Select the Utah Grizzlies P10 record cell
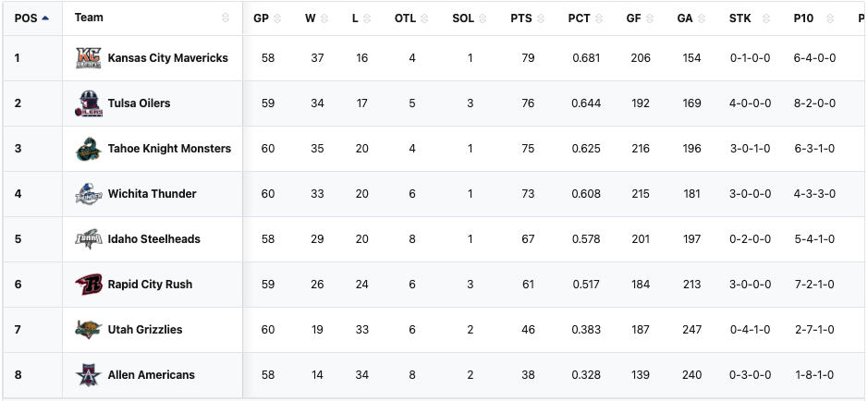 tap(813, 330)
